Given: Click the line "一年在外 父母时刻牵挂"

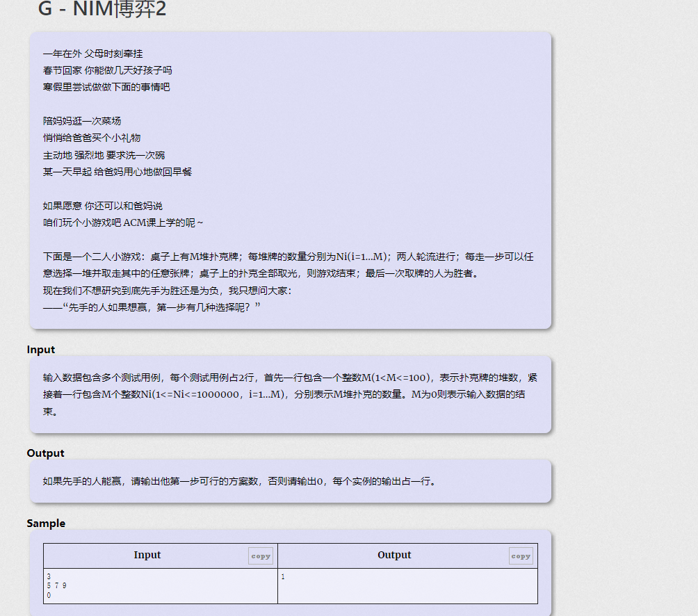Looking at the screenshot, I should 92,54.
